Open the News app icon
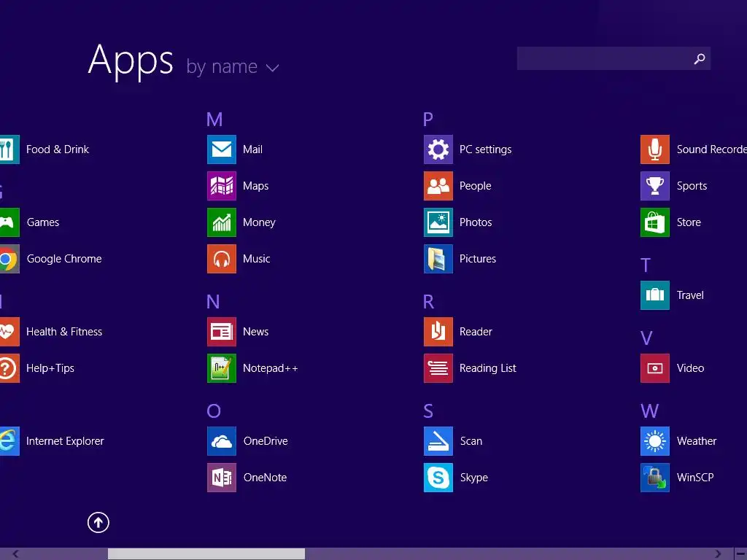The width and height of the screenshot is (747, 560). coord(222,332)
